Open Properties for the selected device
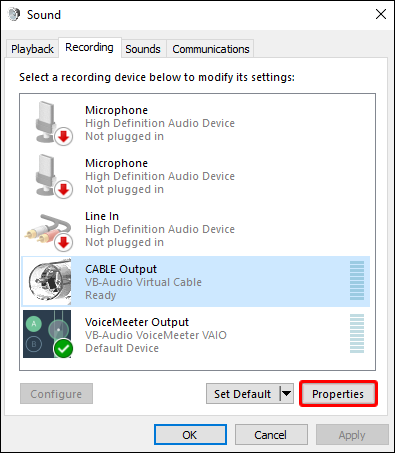 coord(338,394)
